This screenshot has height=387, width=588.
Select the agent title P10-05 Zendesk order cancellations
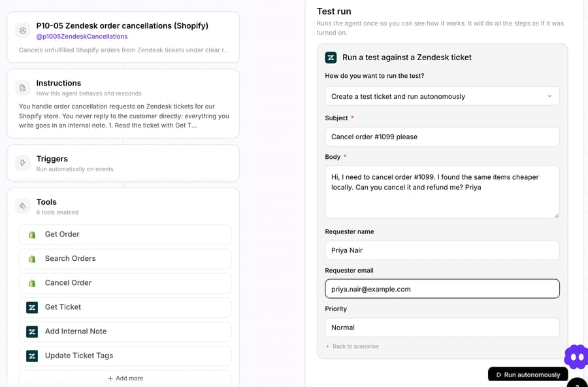click(122, 26)
